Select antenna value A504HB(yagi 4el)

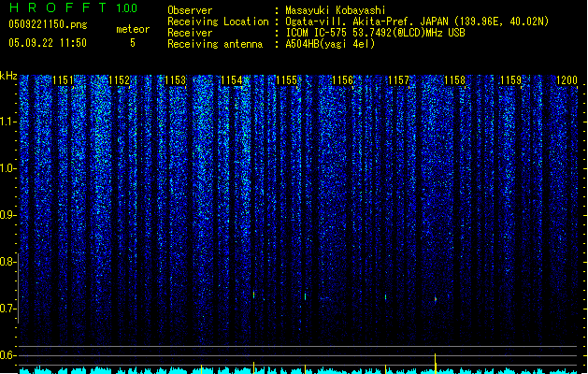point(330,44)
